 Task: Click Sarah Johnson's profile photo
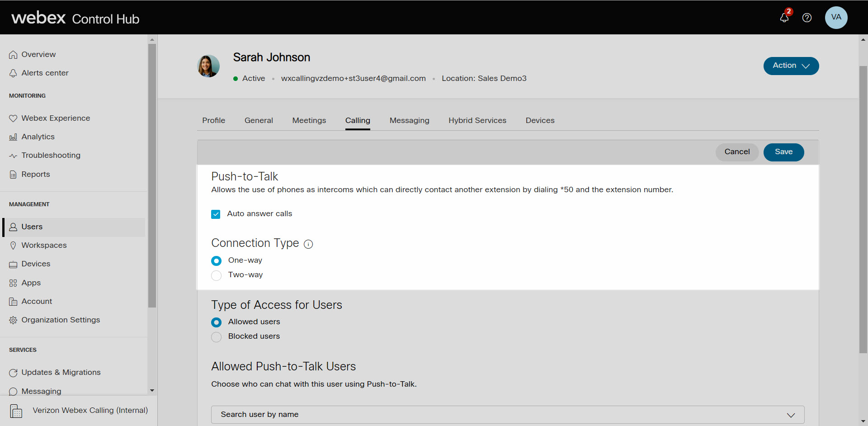(x=208, y=66)
